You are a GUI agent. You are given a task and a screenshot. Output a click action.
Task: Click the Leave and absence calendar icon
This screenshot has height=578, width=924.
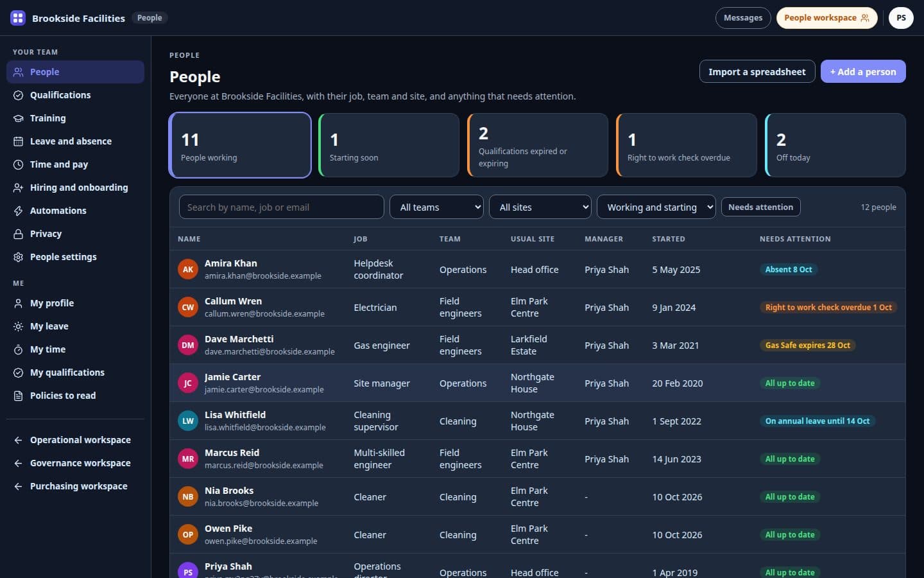[19, 141]
